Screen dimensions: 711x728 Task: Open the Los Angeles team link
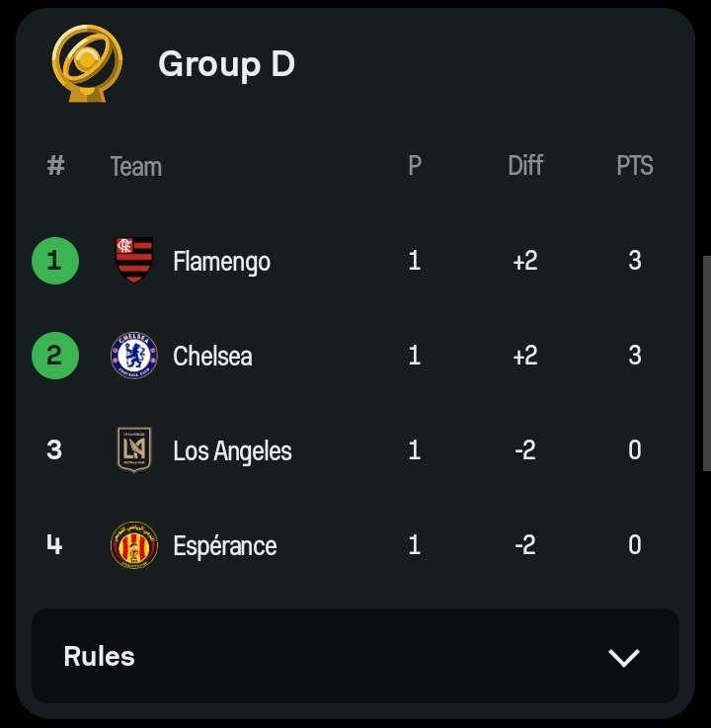pyautogui.click(x=232, y=450)
